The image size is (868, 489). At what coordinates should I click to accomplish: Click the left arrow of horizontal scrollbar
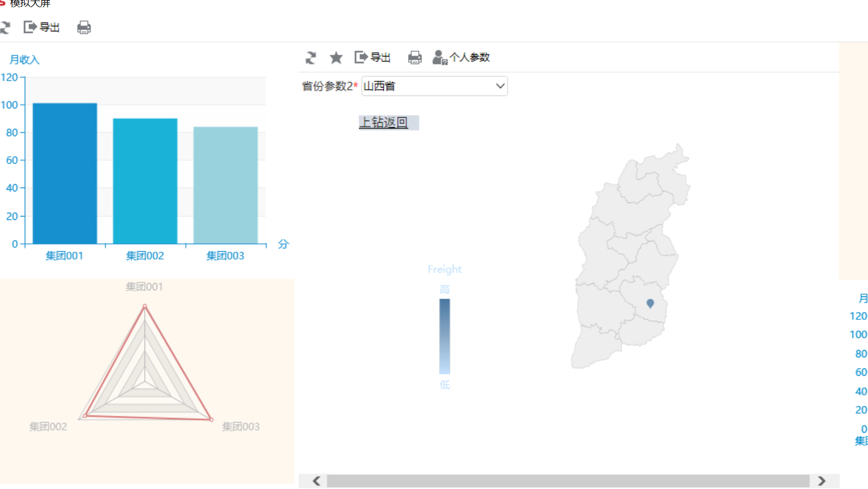pos(317,481)
